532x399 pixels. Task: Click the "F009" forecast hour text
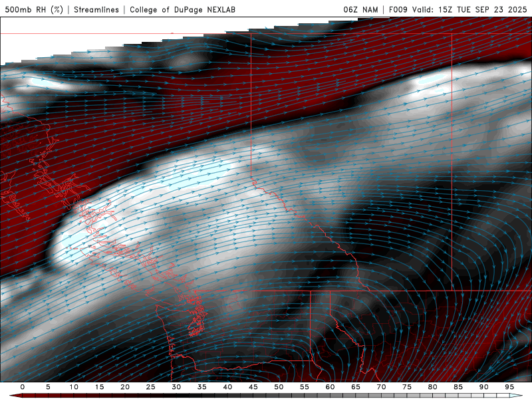(398, 9)
